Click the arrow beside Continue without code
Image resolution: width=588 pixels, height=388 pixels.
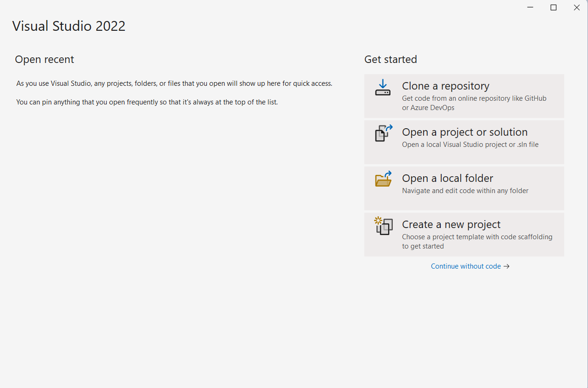(x=507, y=266)
